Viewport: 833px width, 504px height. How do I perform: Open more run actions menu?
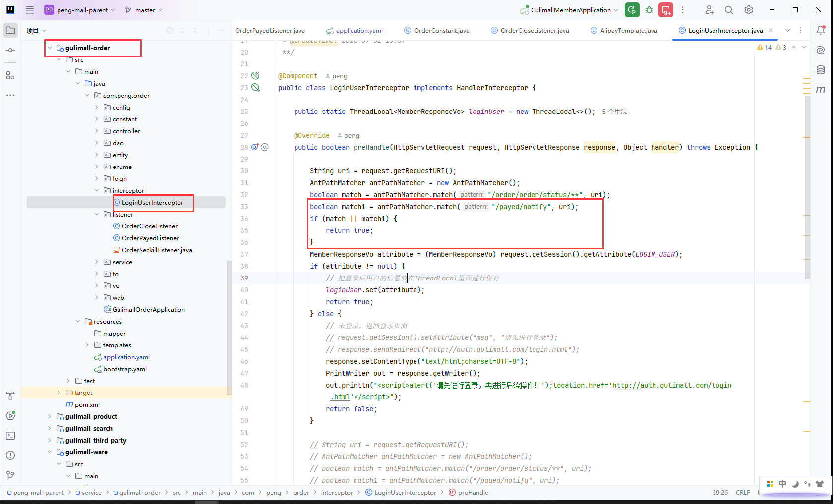(683, 10)
